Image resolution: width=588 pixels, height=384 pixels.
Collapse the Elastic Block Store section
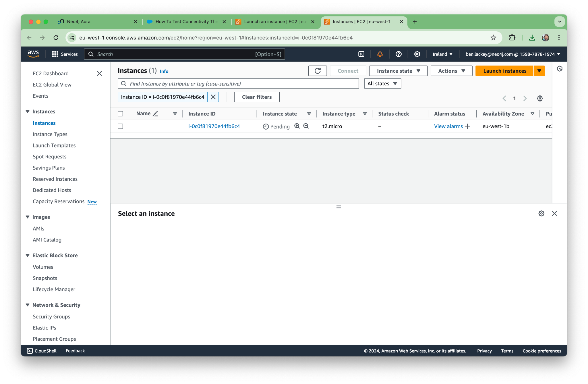(x=28, y=255)
